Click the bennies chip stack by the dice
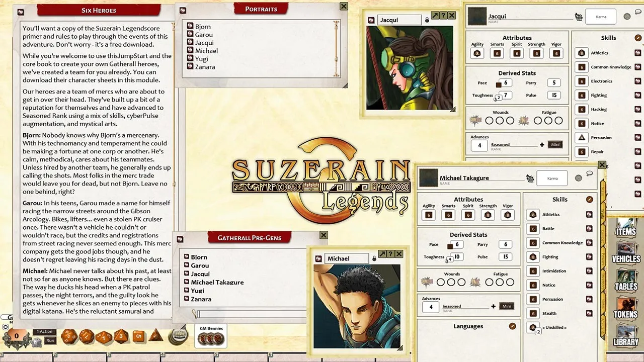 coord(178,336)
